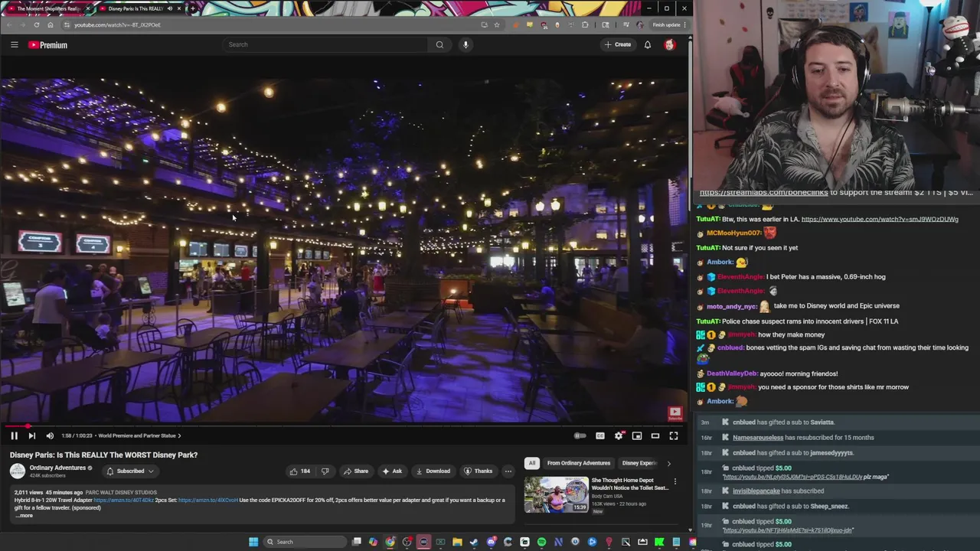
Task: Open File Explorer from taskbar
Action: [x=457, y=542]
